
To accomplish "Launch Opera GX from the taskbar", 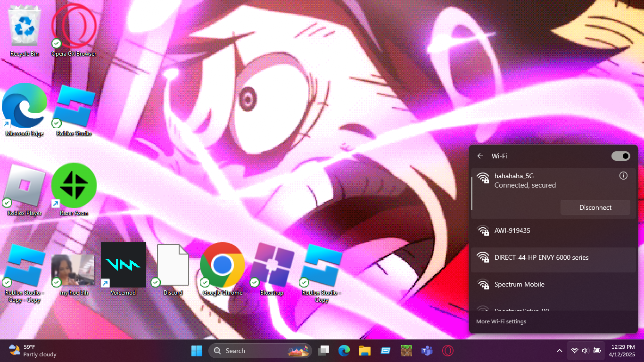I will [x=448, y=351].
